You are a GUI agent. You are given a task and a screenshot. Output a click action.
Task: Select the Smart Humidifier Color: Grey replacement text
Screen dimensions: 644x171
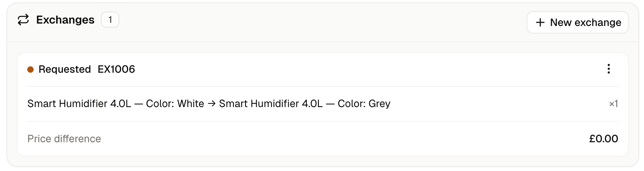pos(304,104)
